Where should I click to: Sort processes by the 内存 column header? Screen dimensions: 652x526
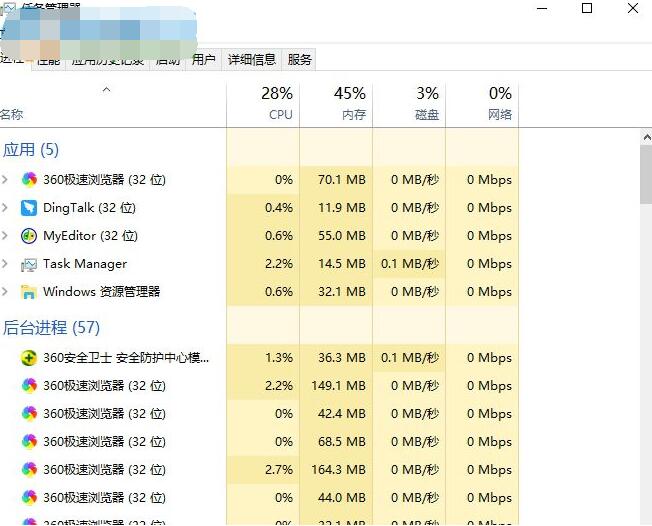click(336, 104)
